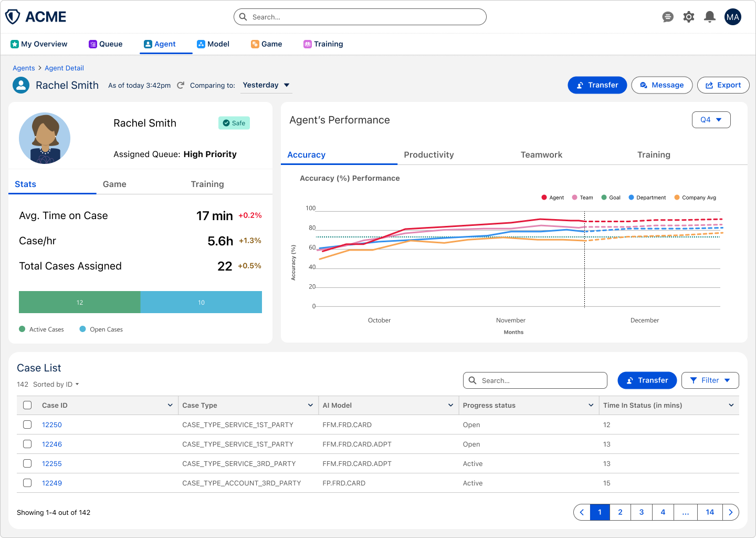
Task: Check the box for case 12250
Action: tap(27, 425)
